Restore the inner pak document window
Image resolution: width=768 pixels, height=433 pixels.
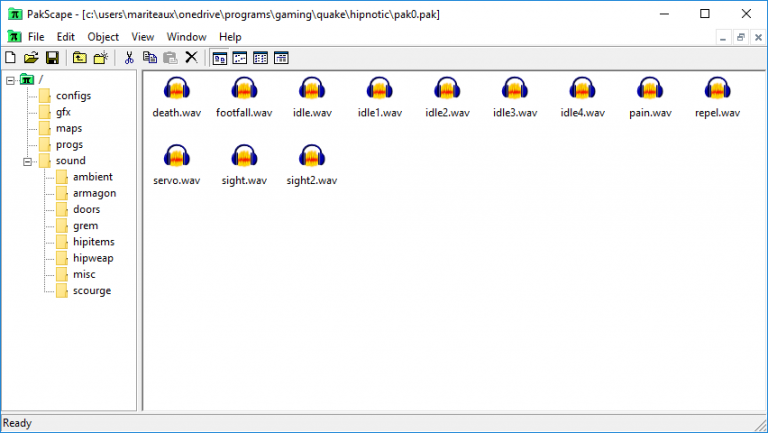741,37
